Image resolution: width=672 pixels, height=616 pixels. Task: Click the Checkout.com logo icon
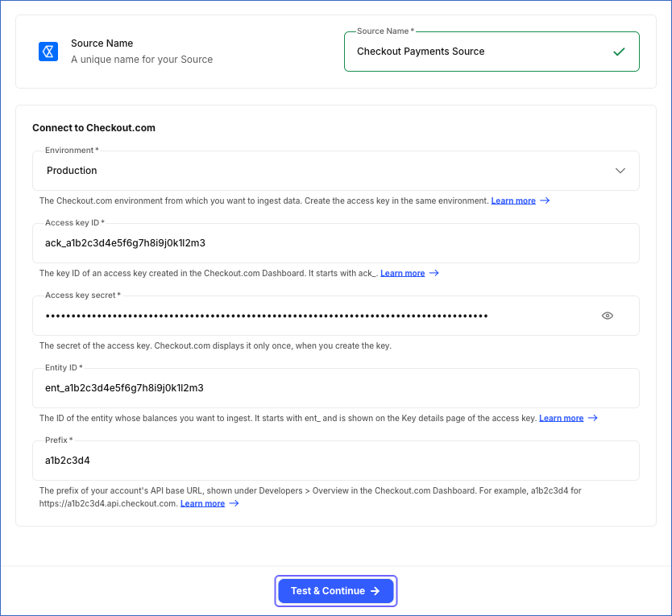click(48, 52)
